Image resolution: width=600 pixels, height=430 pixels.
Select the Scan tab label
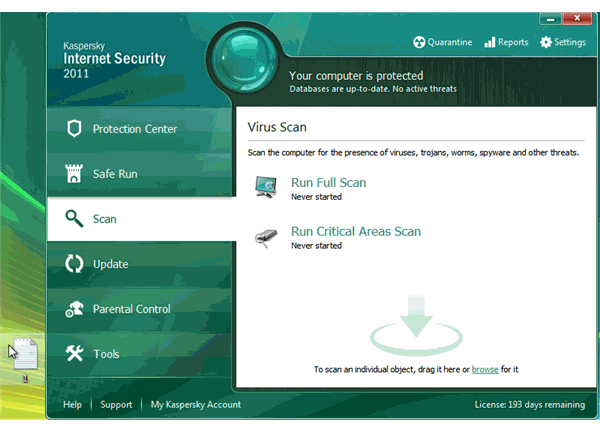(x=104, y=219)
